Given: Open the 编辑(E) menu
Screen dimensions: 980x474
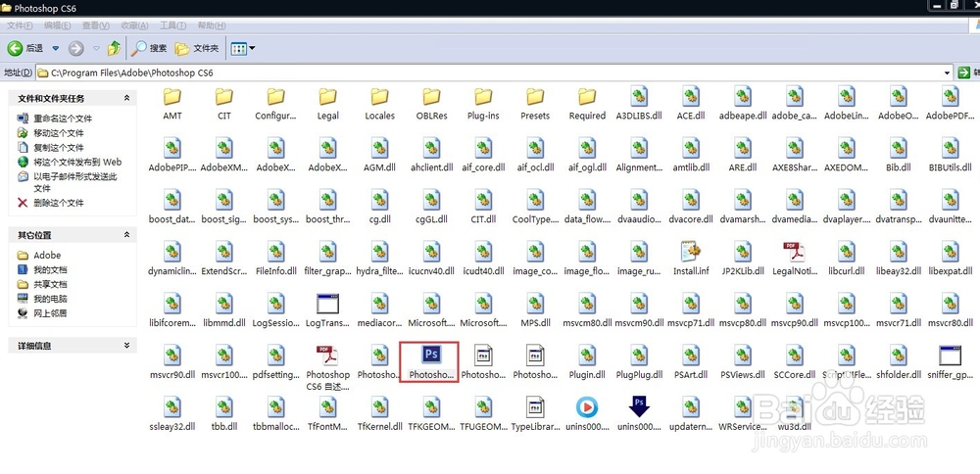Looking at the screenshot, I should click(58, 25).
